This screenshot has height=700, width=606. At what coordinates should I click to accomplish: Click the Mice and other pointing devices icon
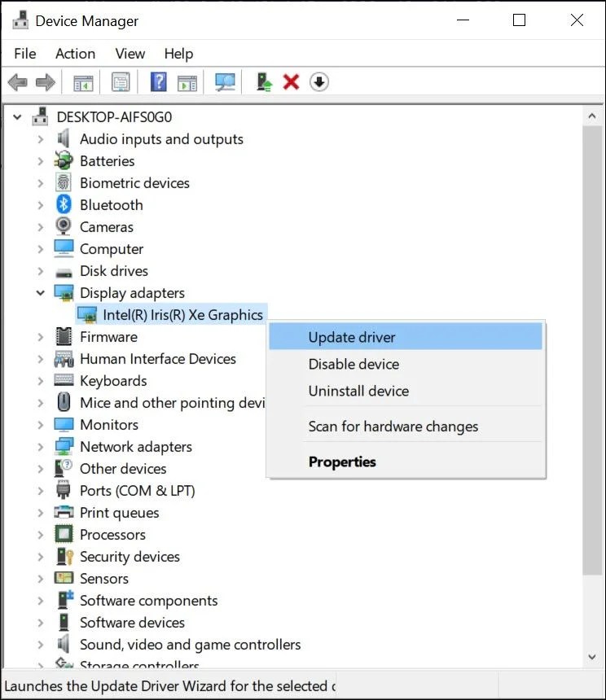pos(64,402)
